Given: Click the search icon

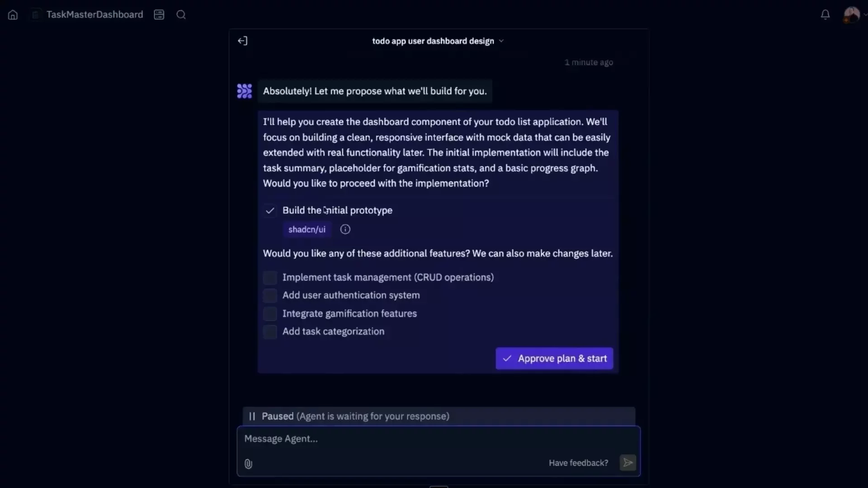Looking at the screenshot, I should (181, 14).
